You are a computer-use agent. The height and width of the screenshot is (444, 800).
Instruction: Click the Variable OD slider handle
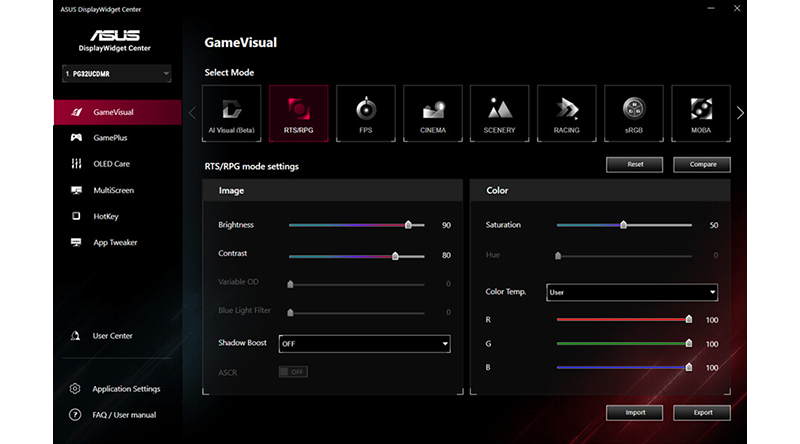[x=290, y=284]
